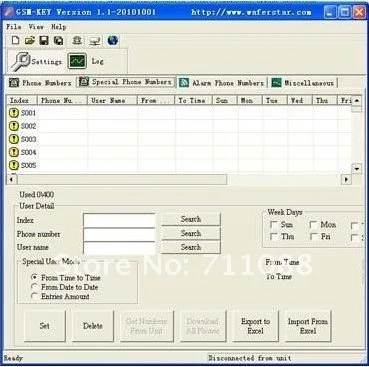Click the New file toolbar icon

tap(15, 41)
